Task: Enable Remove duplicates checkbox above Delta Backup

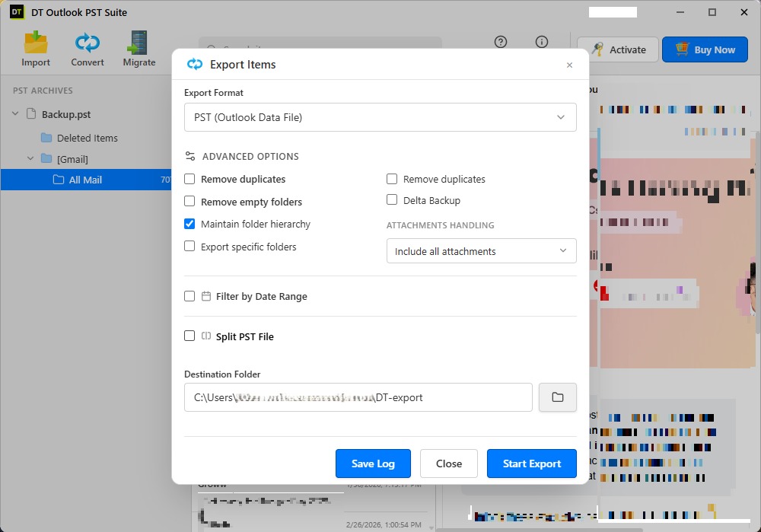Action: (392, 179)
